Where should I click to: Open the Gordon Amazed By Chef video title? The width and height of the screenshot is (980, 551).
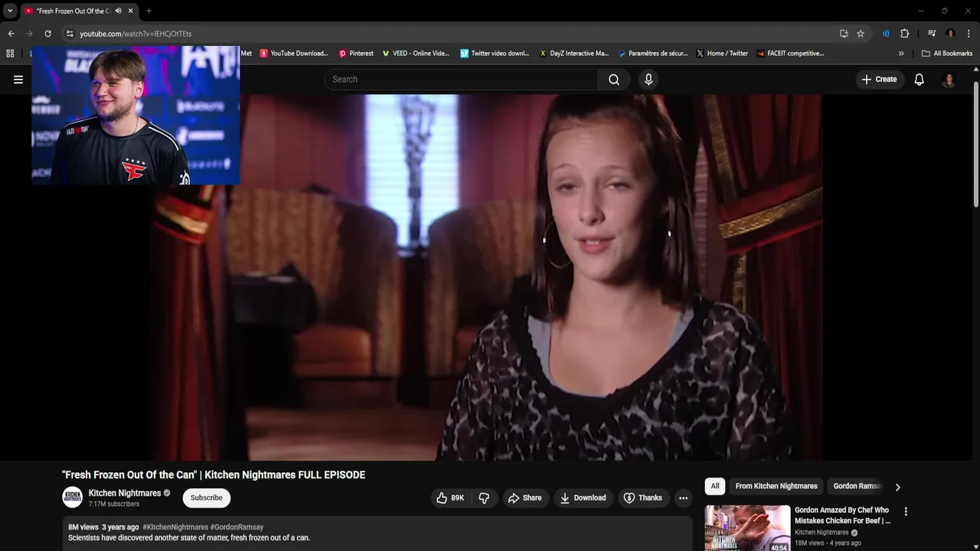pos(842,515)
